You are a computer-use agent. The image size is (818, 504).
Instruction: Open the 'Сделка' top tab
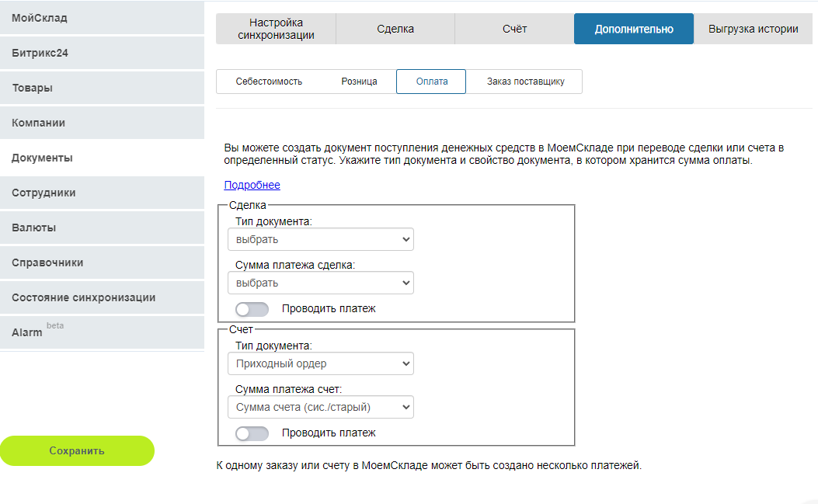(395, 29)
